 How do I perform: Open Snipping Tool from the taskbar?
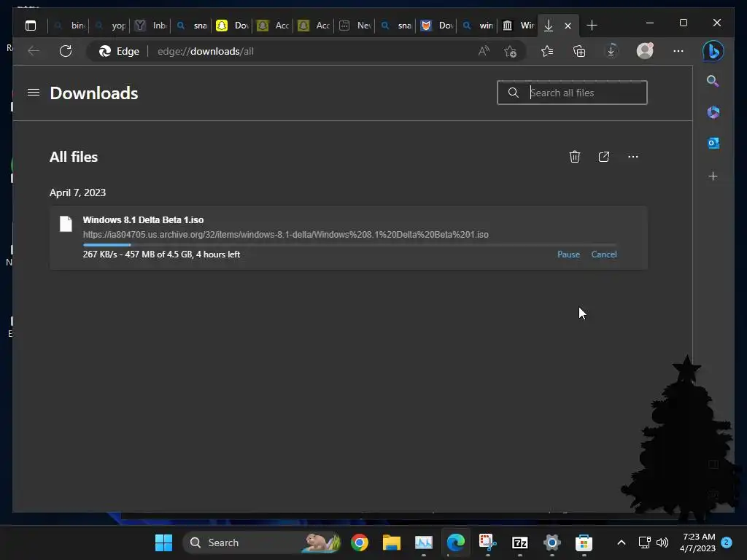tap(488, 542)
